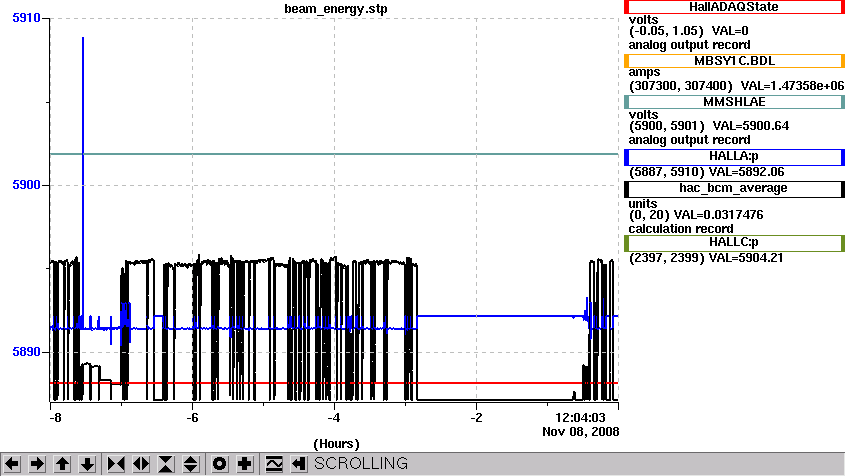The height and width of the screenshot is (476, 845).
Task: Select the hac_bcm_average curve legend
Action: click(x=734, y=189)
